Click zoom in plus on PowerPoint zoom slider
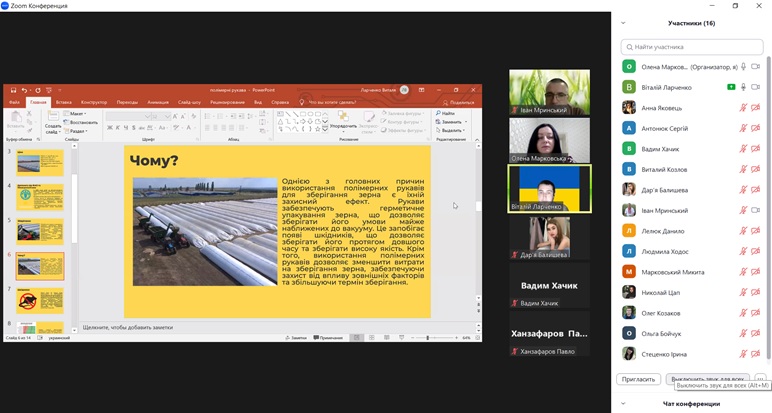The height and width of the screenshot is (413, 772). click(x=456, y=338)
